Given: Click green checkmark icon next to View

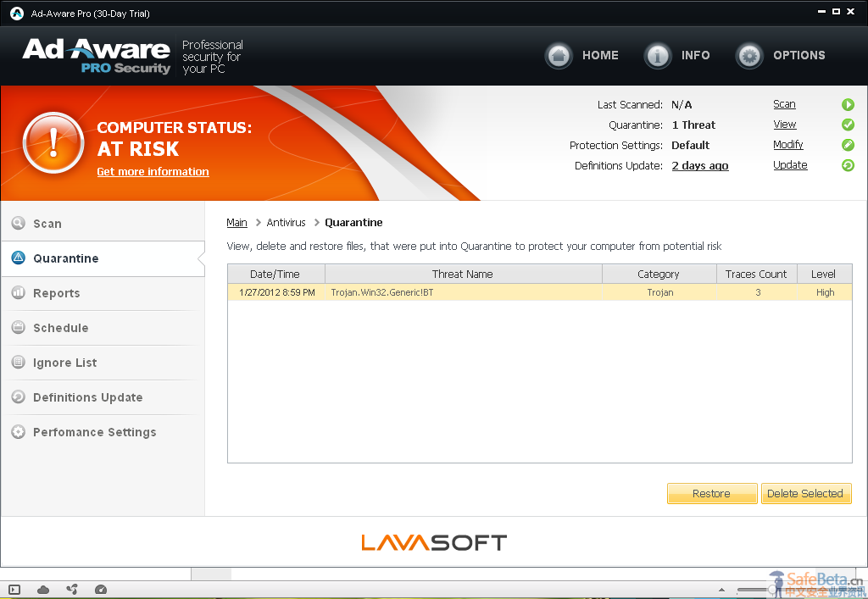Looking at the screenshot, I should (x=848, y=125).
